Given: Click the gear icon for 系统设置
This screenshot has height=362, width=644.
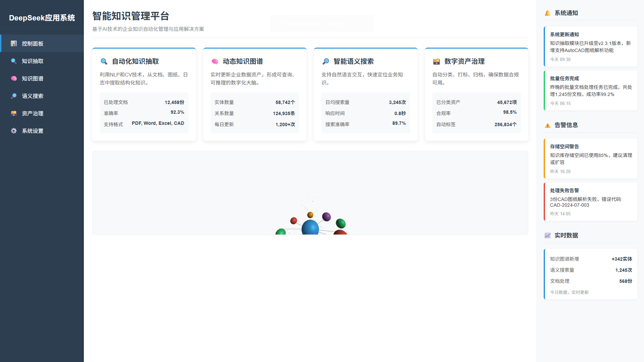Looking at the screenshot, I should pos(14,131).
